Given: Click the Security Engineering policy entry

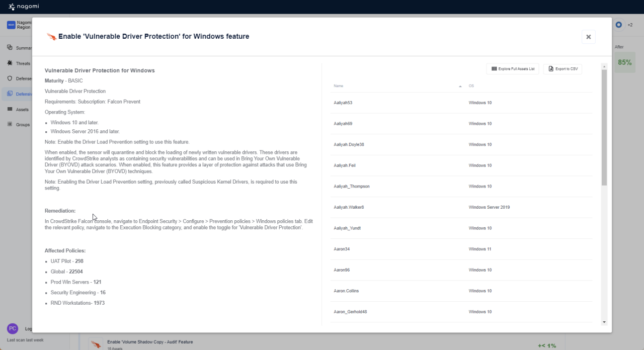Looking at the screenshot, I should pos(78,293).
